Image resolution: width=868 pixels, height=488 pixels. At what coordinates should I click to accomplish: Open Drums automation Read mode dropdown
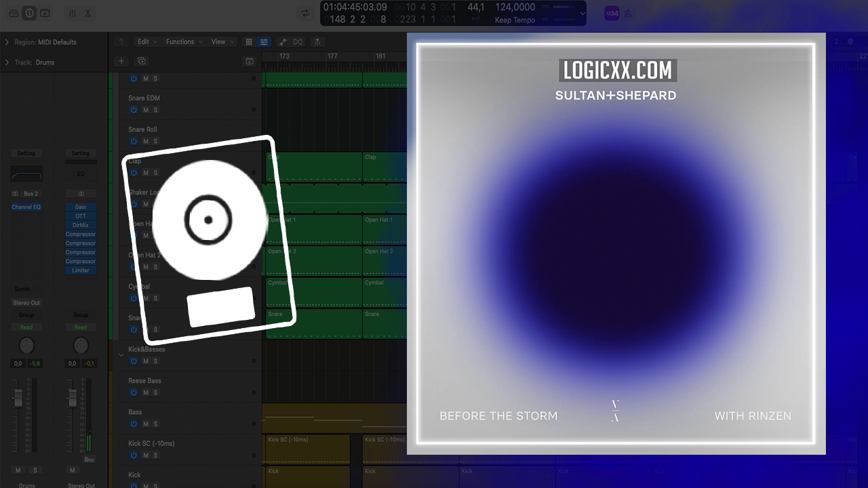click(x=26, y=327)
